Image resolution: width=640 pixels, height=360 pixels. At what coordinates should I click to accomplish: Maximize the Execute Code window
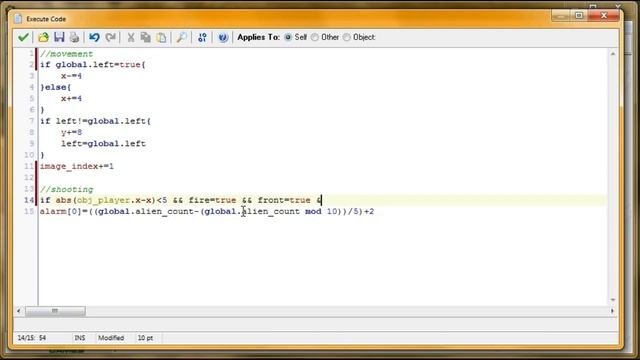click(579, 16)
